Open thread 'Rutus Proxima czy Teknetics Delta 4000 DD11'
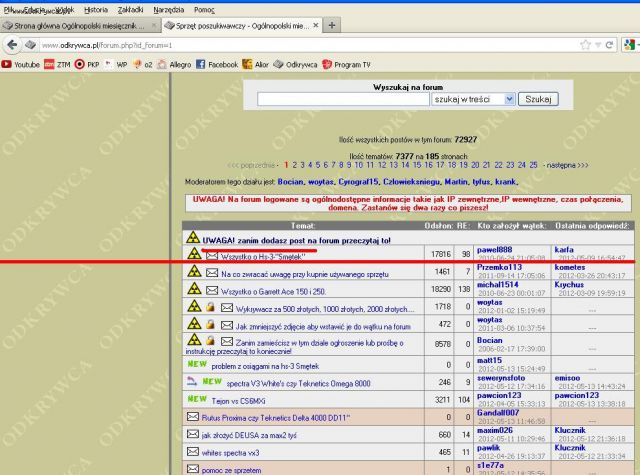 276,418
